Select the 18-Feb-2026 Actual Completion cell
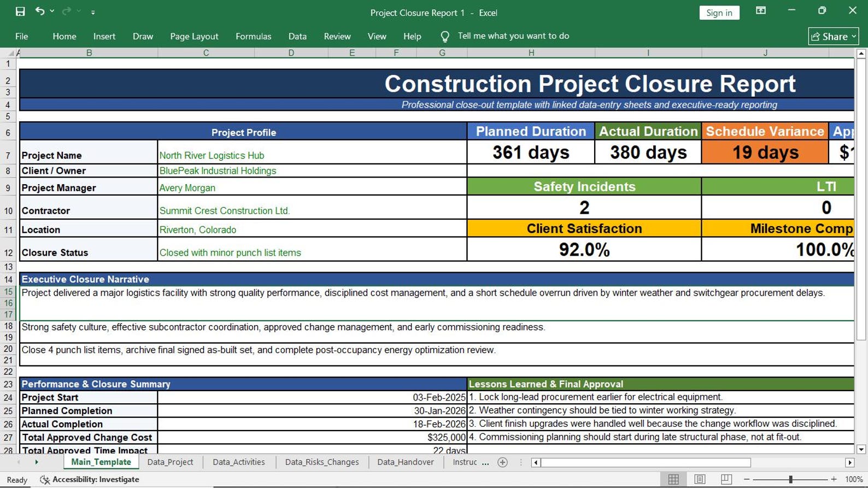This screenshot has width=868, height=489. (x=312, y=424)
